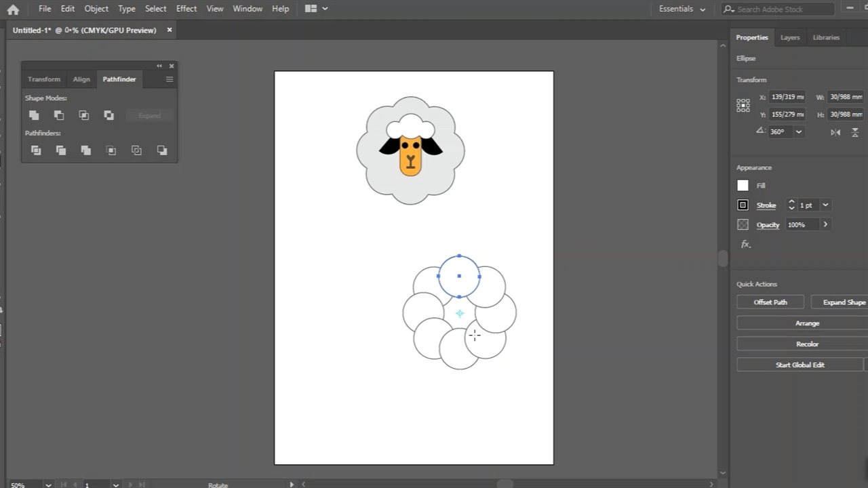Open the fx effects menu icon
The width and height of the screenshot is (868, 488).
coord(745,244)
